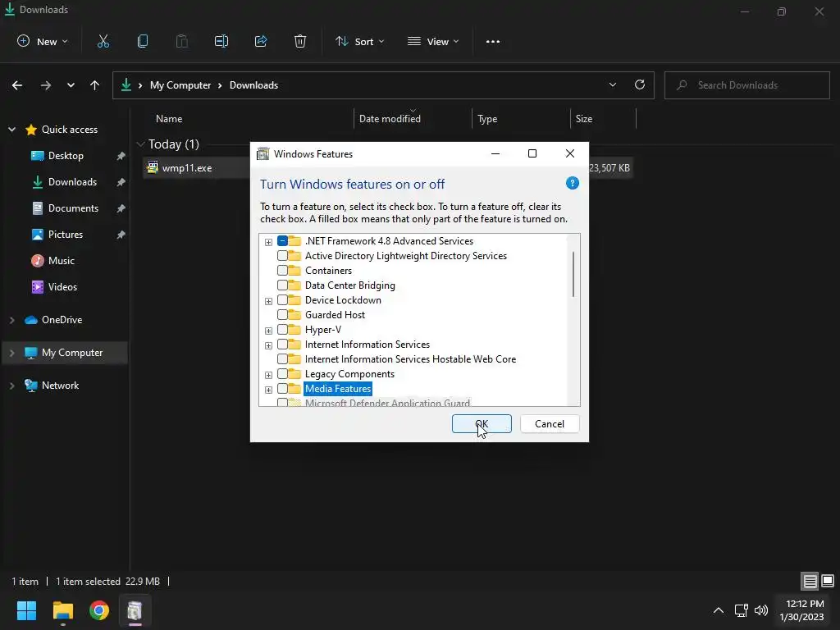Expand the Internet Information Services node
Image resolution: width=840 pixels, height=630 pixels.
(268, 345)
